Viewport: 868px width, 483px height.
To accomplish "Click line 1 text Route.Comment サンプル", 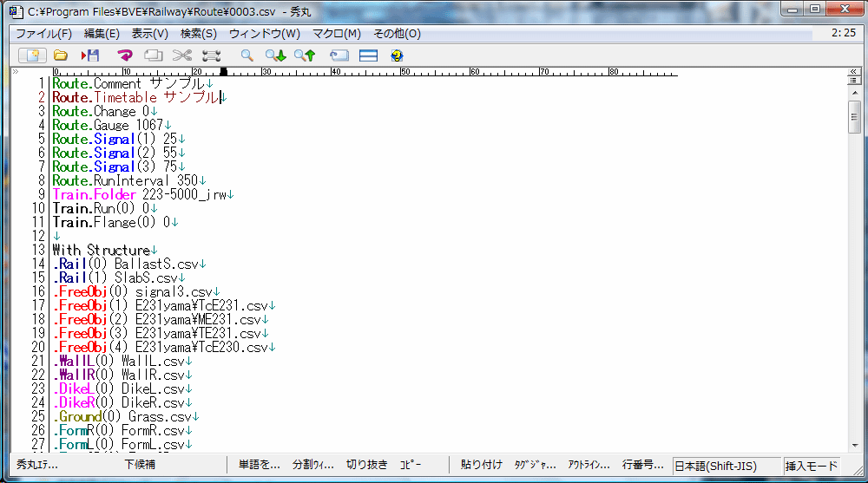I will [128, 83].
